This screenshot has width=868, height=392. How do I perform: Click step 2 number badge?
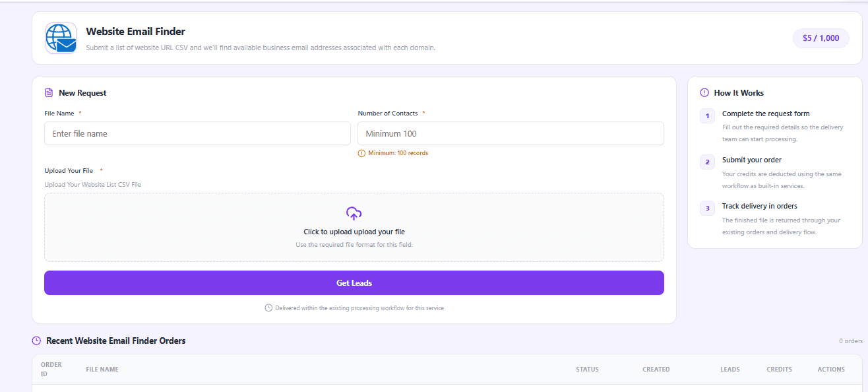pyautogui.click(x=707, y=162)
